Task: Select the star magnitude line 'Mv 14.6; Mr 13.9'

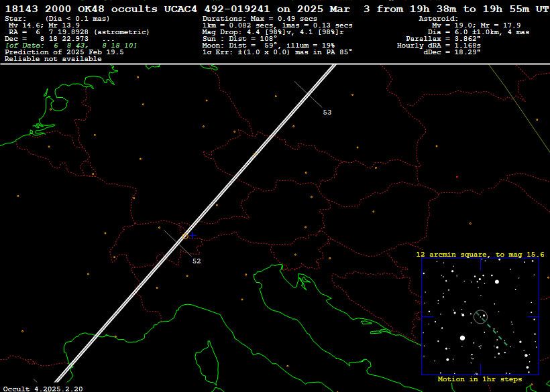Action: tap(44, 25)
